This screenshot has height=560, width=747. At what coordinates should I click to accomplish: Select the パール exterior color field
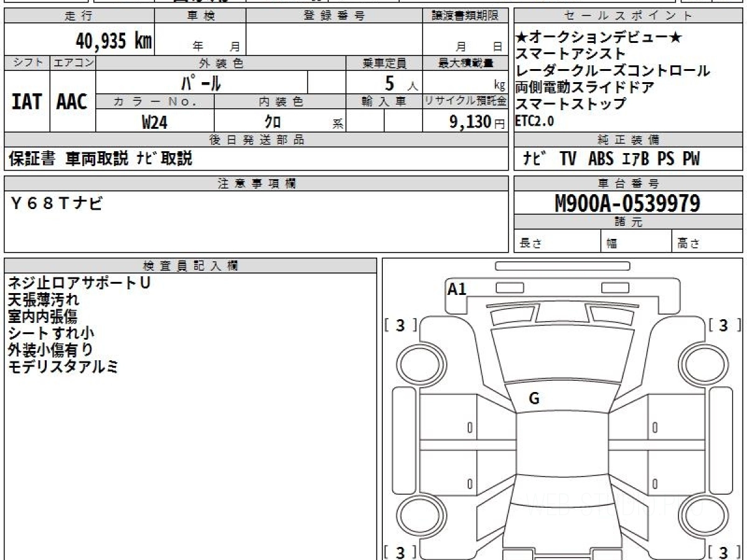point(201,82)
